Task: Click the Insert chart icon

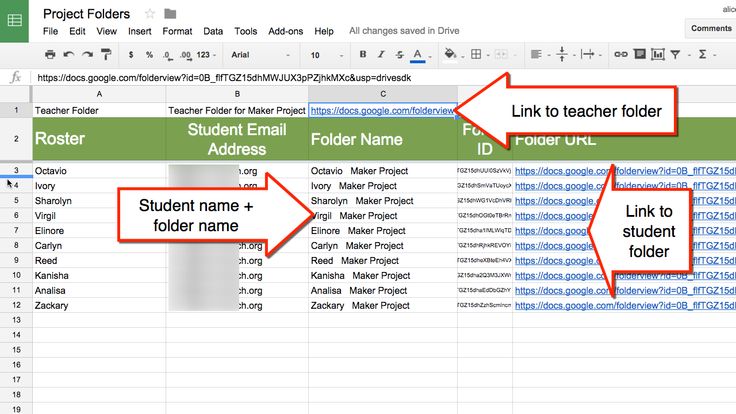Action: coord(658,54)
